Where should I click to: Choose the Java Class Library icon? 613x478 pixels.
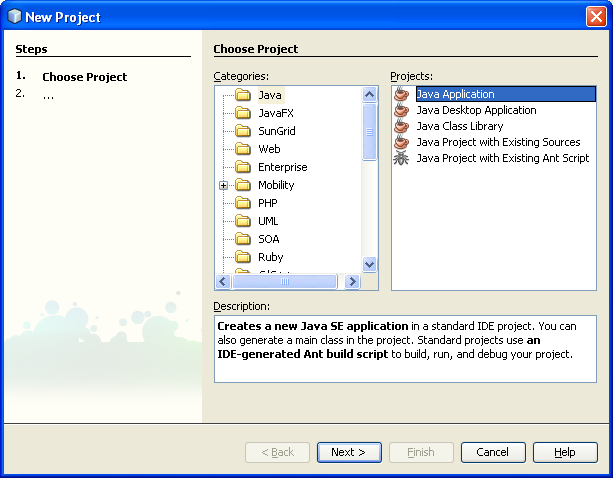(401, 127)
